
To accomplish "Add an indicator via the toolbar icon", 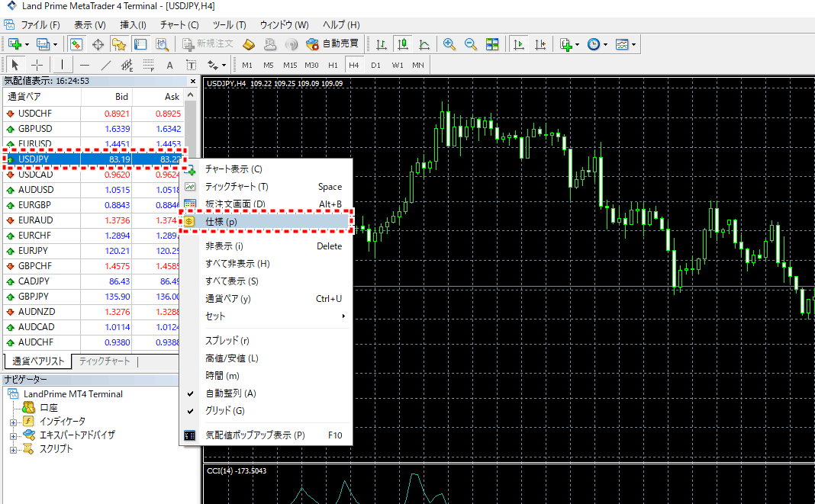I will [565, 44].
